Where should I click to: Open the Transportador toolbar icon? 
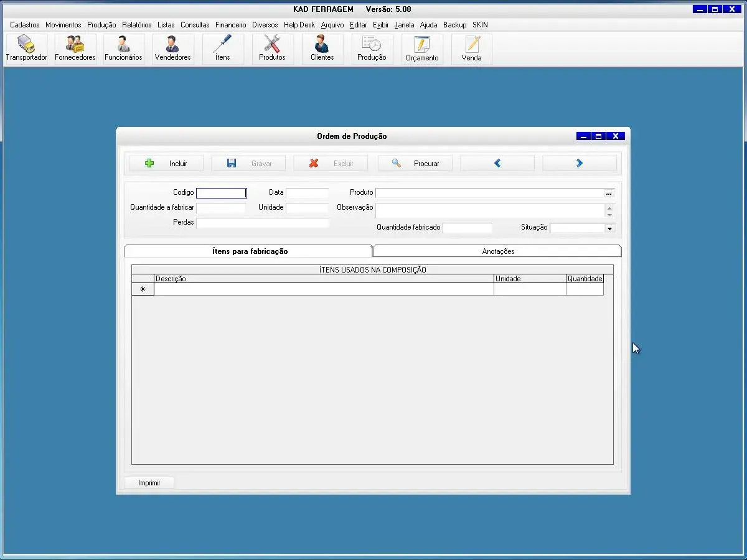[26, 49]
